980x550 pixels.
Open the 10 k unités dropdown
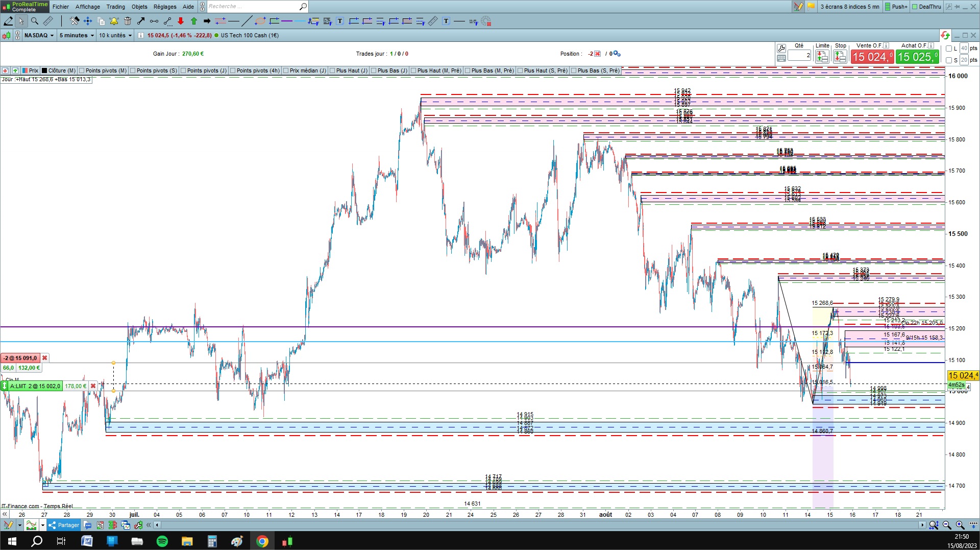[x=115, y=35]
